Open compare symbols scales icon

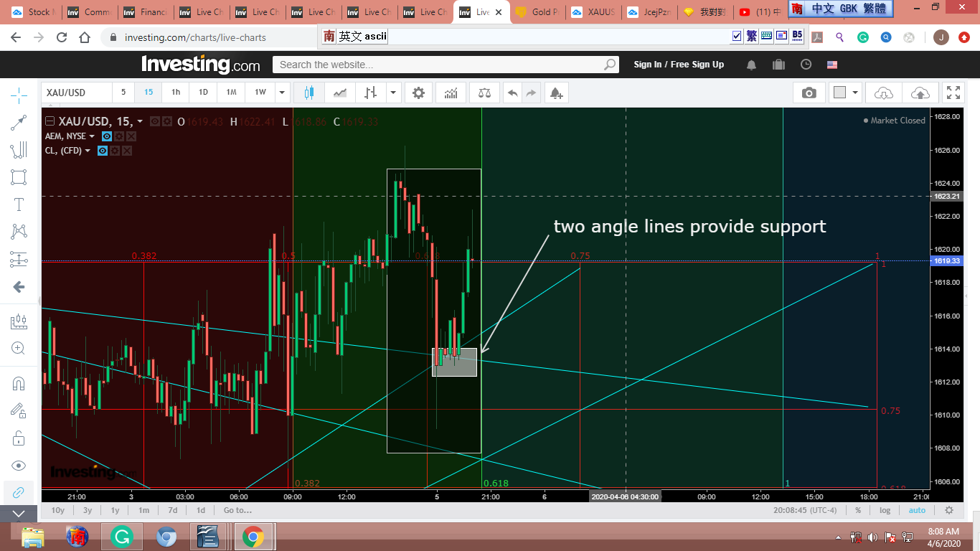coord(484,93)
